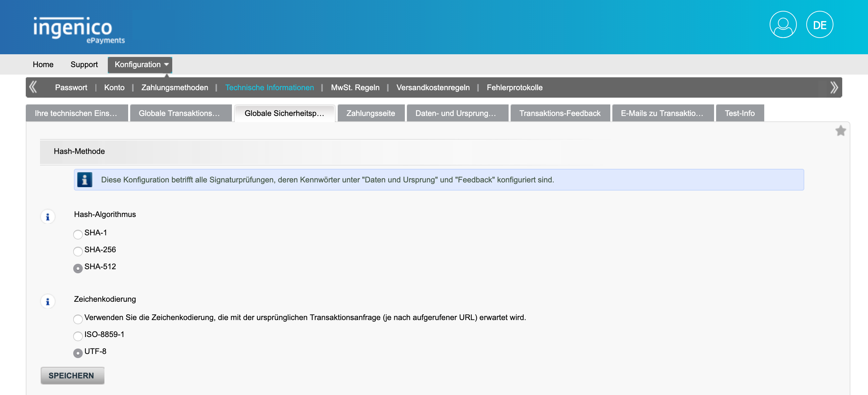Open the Konto submenu item
Image resolution: width=868 pixels, height=395 pixels.
pos(114,87)
